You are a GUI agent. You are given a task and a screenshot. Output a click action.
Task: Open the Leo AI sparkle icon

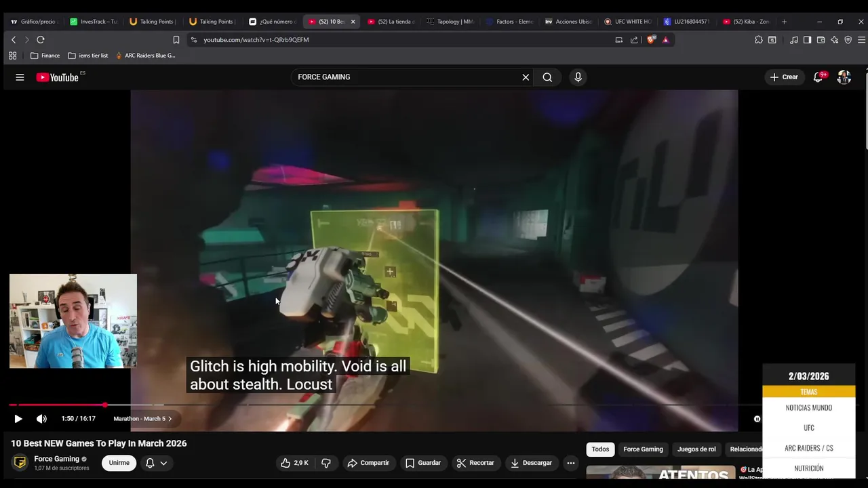point(834,40)
